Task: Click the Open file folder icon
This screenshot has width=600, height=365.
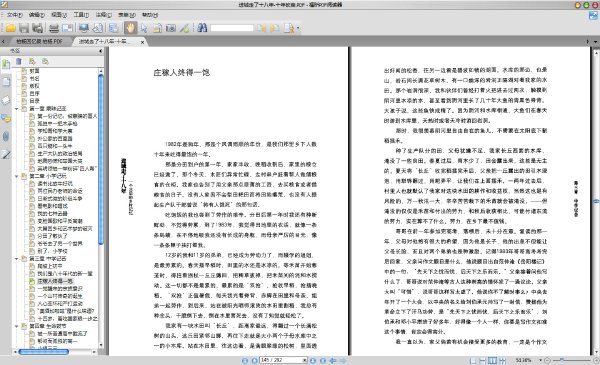Action: [10, 28]
